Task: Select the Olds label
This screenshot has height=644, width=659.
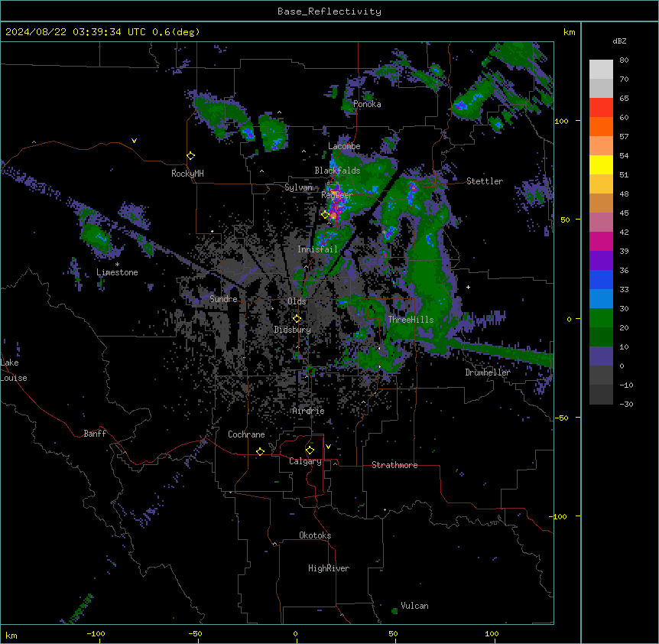Action: [x=297, y=301]
